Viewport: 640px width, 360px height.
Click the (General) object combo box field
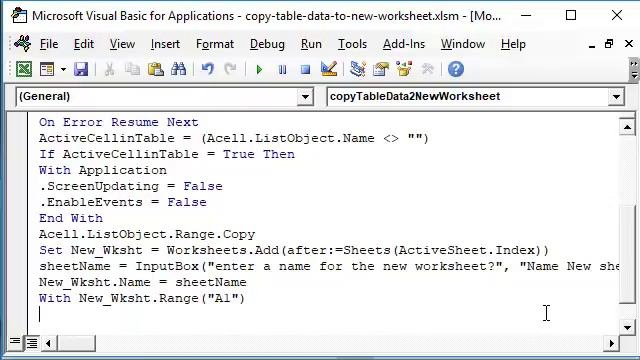(164, 97)
